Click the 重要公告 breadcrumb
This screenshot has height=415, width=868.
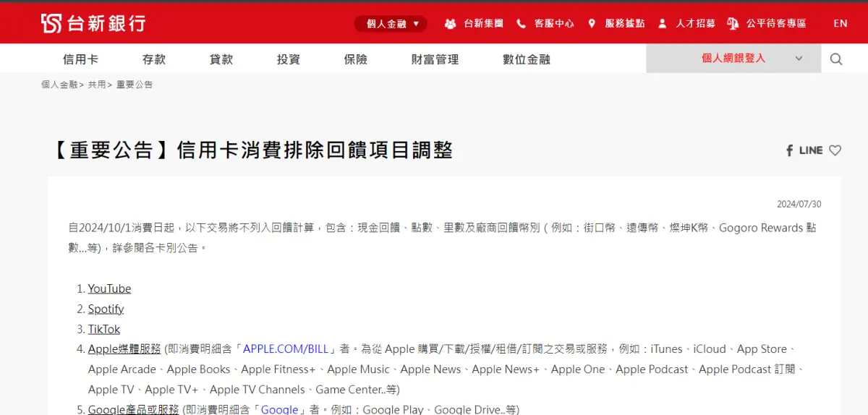tap(135, 85)
